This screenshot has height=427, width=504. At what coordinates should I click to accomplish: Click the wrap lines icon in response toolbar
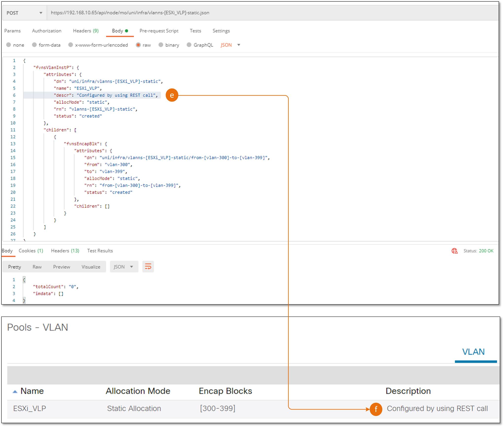(x=148, y=266)
